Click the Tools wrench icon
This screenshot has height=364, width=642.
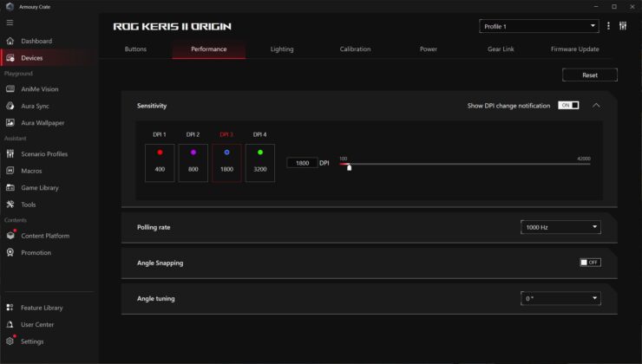tap(10, 204)
